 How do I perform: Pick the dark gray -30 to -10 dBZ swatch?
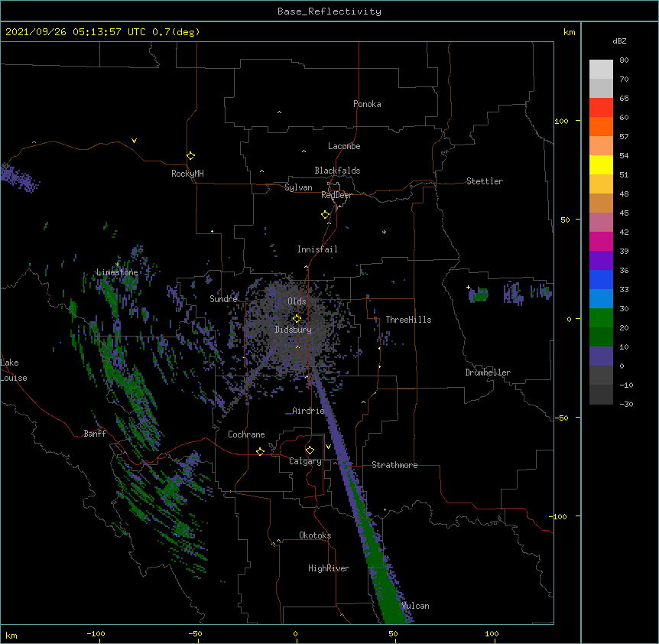[601, 395]
